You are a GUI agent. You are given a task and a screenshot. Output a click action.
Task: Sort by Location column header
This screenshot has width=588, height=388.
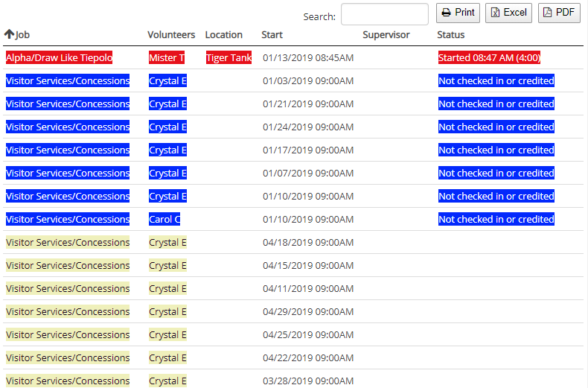(223, 35)
